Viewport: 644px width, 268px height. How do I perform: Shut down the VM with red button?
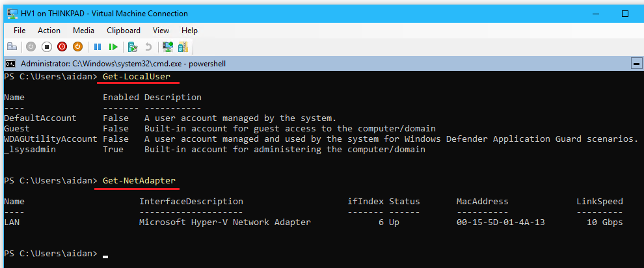tap(62, 47)
